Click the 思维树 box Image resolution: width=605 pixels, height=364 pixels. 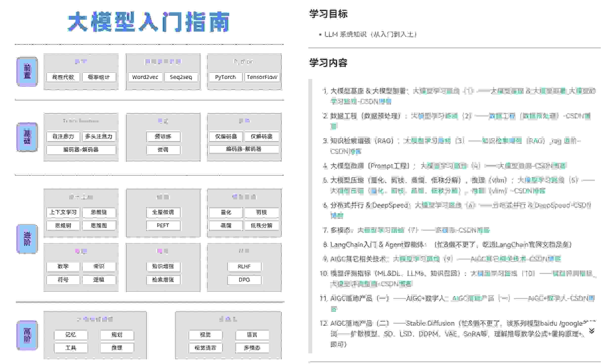[x=63, y=226]
